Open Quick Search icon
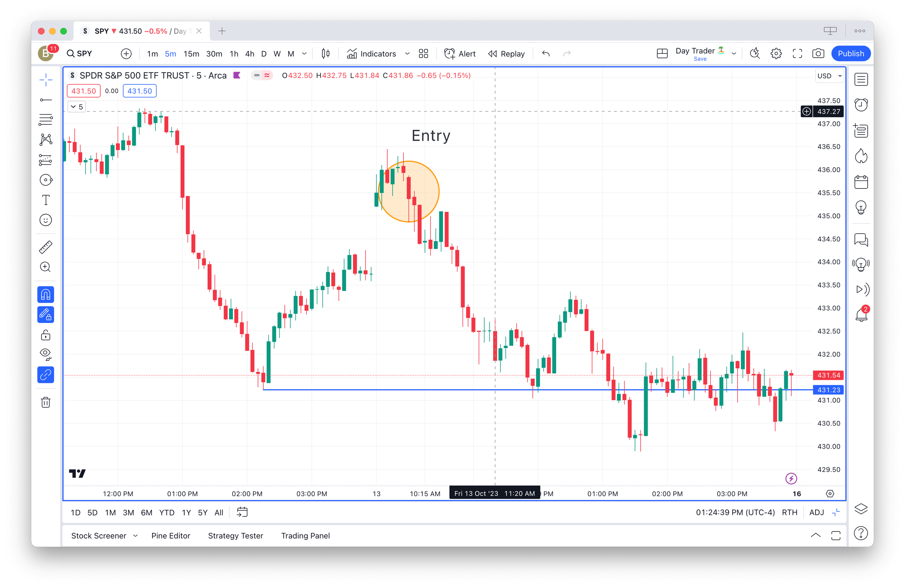 pyautogui.click(x=755, y=54)
